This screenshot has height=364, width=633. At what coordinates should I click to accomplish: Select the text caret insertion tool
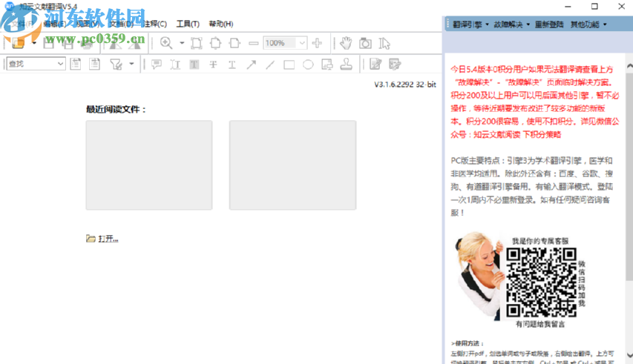coord(175,64)
